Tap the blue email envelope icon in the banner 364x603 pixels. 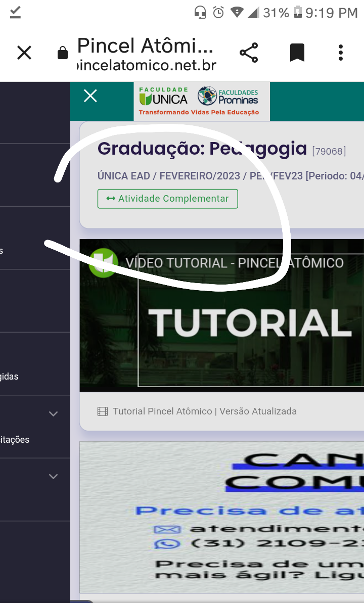tap(167, 530)
